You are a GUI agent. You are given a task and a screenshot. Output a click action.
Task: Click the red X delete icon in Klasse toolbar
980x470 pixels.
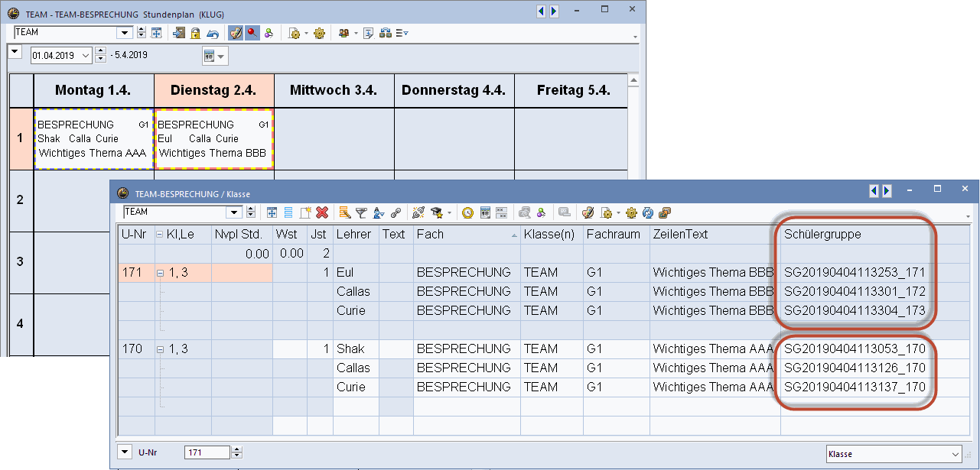tap(322, 213)
